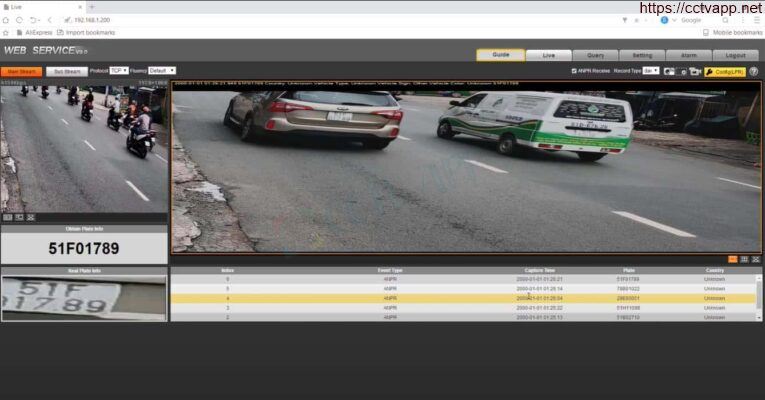The width and height of the screenshot is (765, 400).
Task: Switch to Sub Stream
Action: click(x=67, y=71)
